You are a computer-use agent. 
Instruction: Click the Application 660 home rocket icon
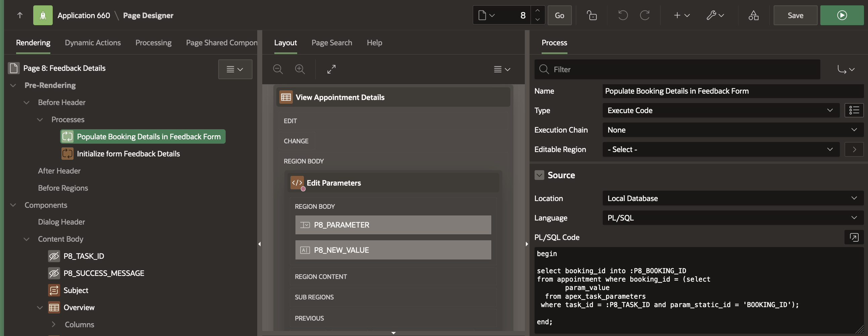point(43,15)
